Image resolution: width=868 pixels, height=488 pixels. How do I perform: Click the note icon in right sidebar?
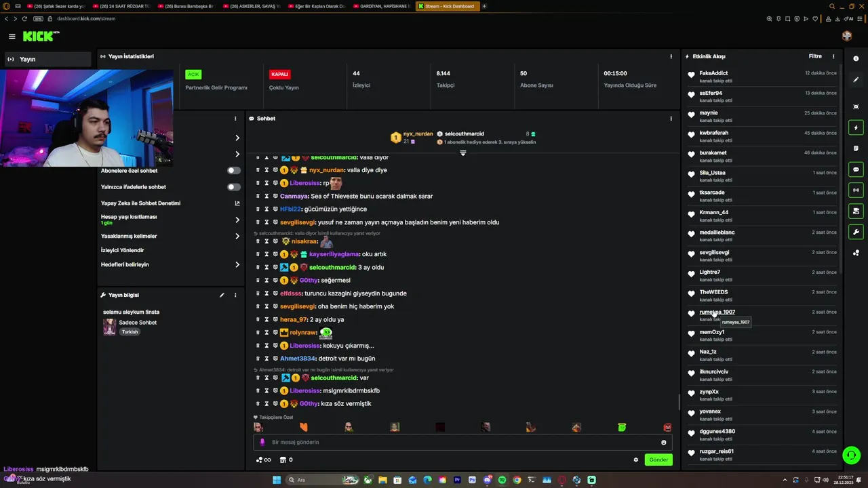click(856, 148)
